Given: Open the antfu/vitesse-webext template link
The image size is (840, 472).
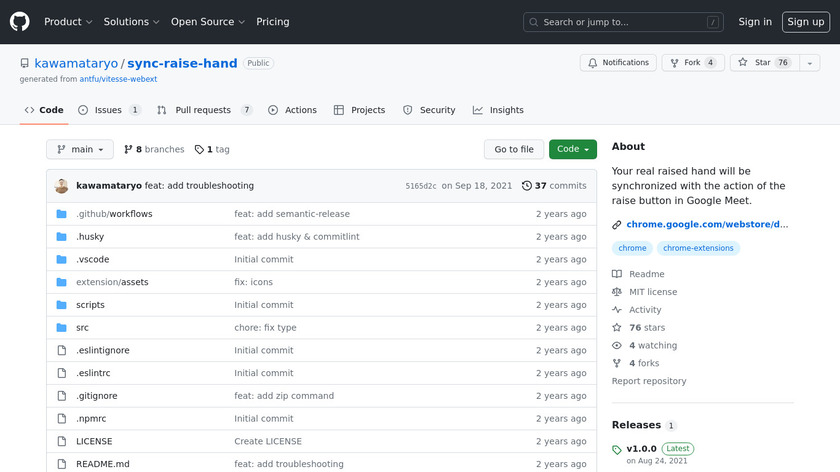Looking at the screenshot, I should (118, 79).
